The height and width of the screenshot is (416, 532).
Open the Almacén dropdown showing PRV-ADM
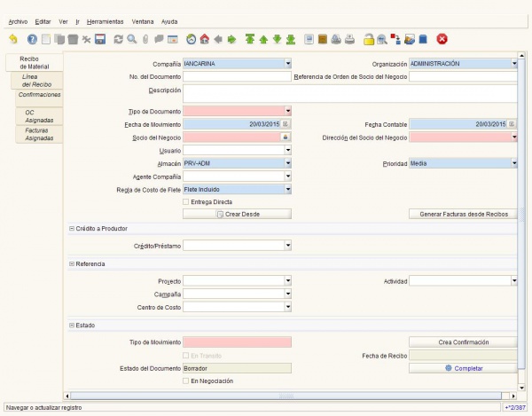pos(287,163)
